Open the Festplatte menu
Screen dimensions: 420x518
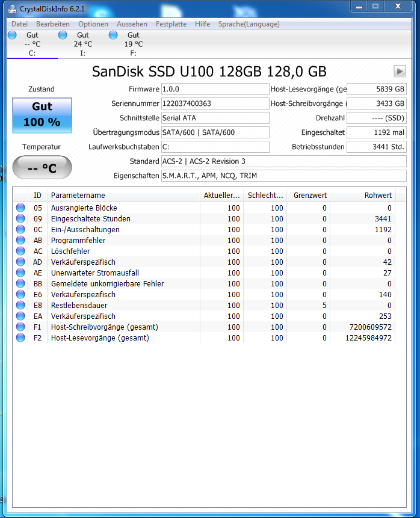click(171, 24)
